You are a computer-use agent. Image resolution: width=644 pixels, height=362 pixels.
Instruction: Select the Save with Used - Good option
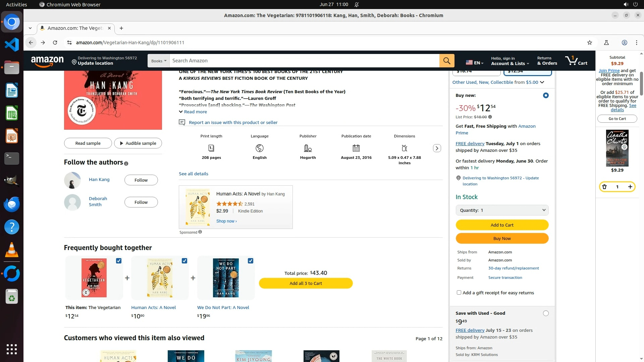pyautogui.click(x=546, y=313)
